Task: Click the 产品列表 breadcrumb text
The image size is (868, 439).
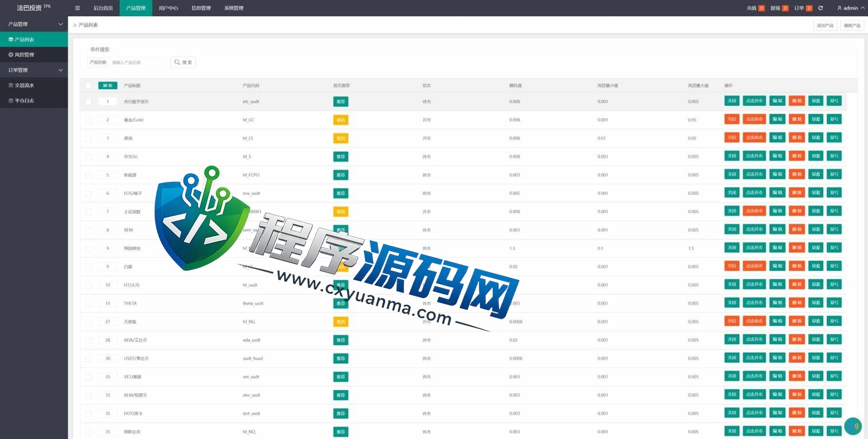Action: (88, 25)
